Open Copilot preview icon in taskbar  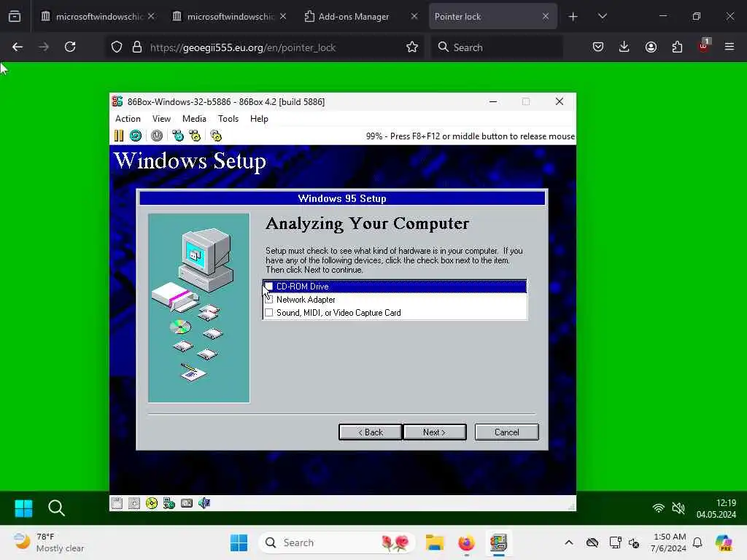coord(724,542)
